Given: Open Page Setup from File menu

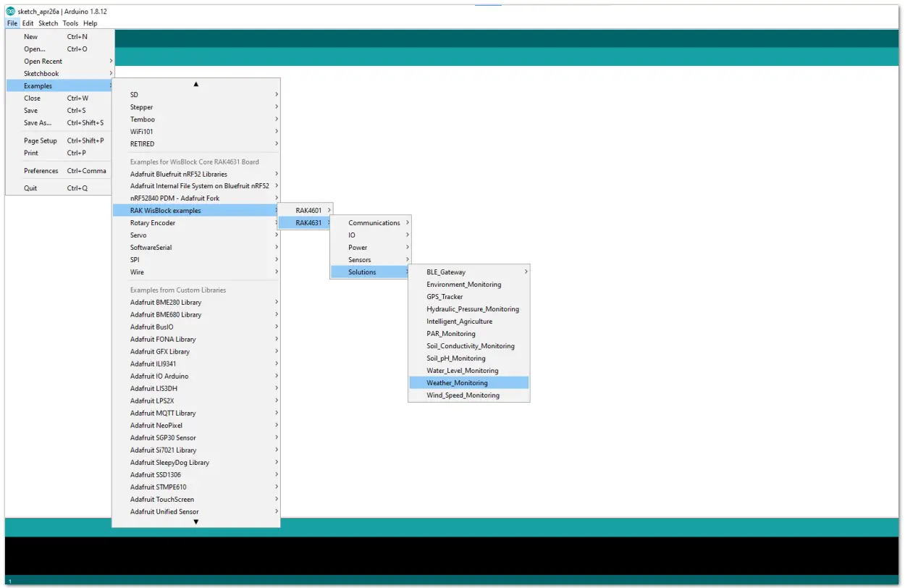Looking at the screenshot, I should tap(60, 141).
